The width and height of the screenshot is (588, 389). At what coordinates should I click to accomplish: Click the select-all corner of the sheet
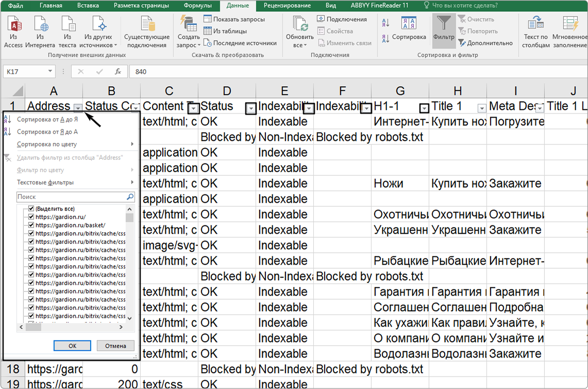click(13, 90)
